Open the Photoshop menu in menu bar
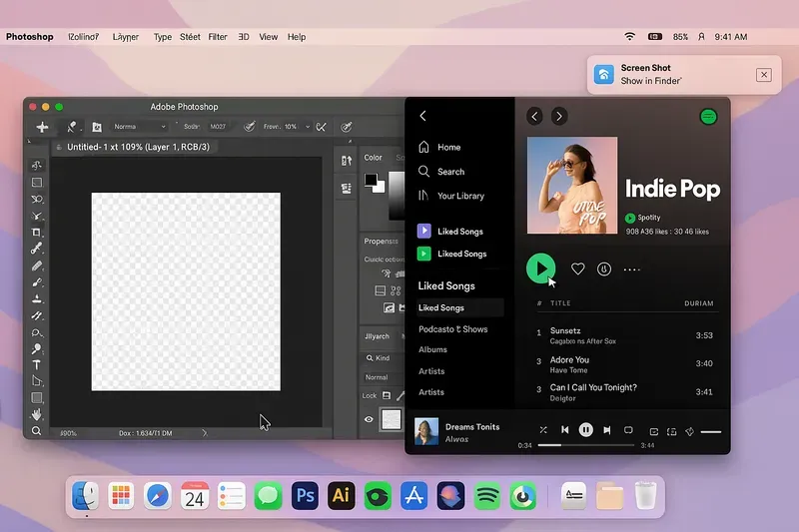 pos(30,37)
